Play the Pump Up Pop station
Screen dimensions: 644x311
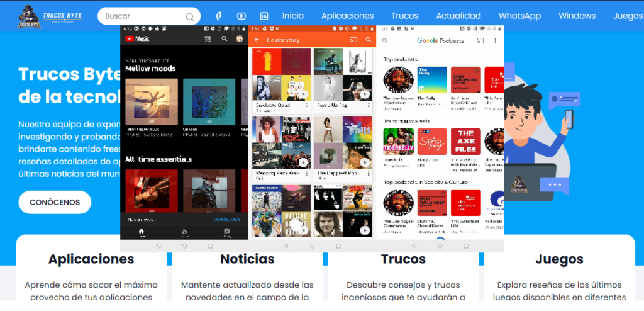point(365,94)
